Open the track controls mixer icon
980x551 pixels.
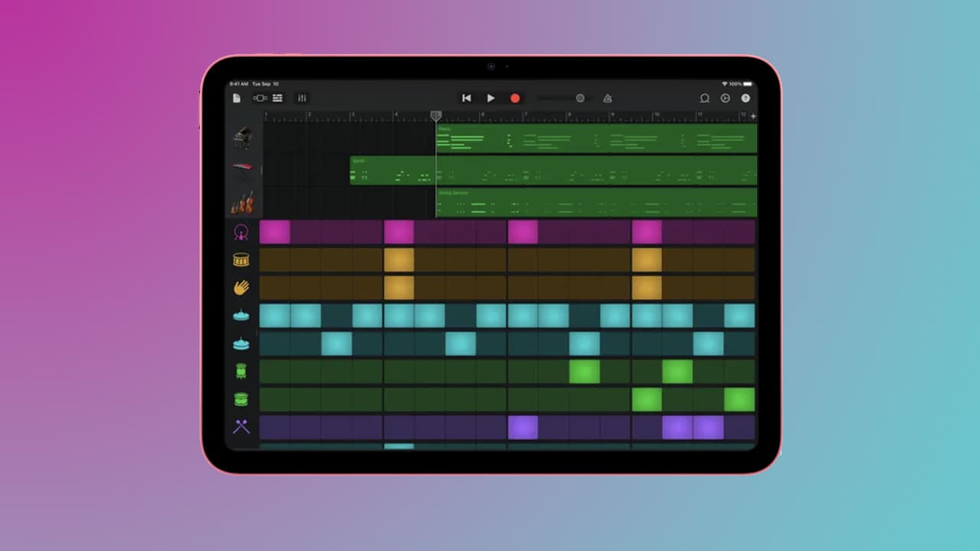302,98
